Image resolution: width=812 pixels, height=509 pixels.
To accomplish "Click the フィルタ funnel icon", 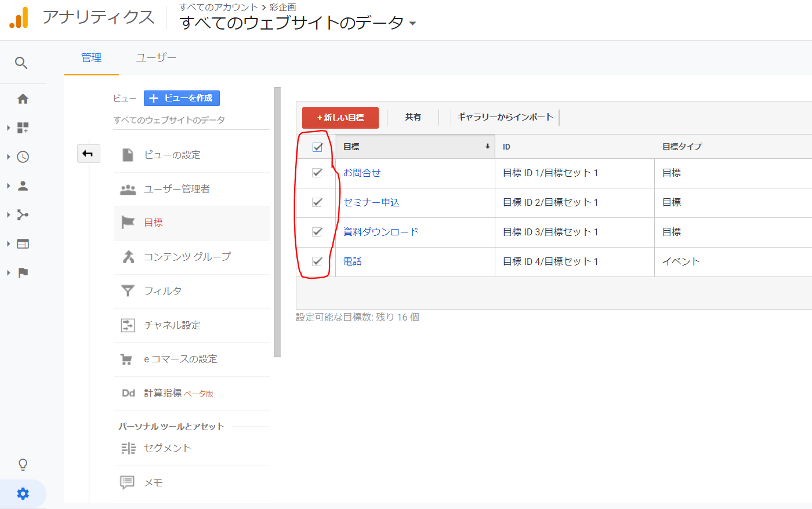I will (x=128, y=290).
